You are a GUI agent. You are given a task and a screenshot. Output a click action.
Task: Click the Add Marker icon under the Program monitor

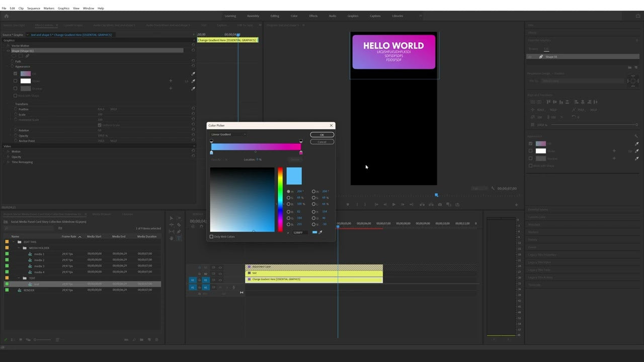coord(348,204)
